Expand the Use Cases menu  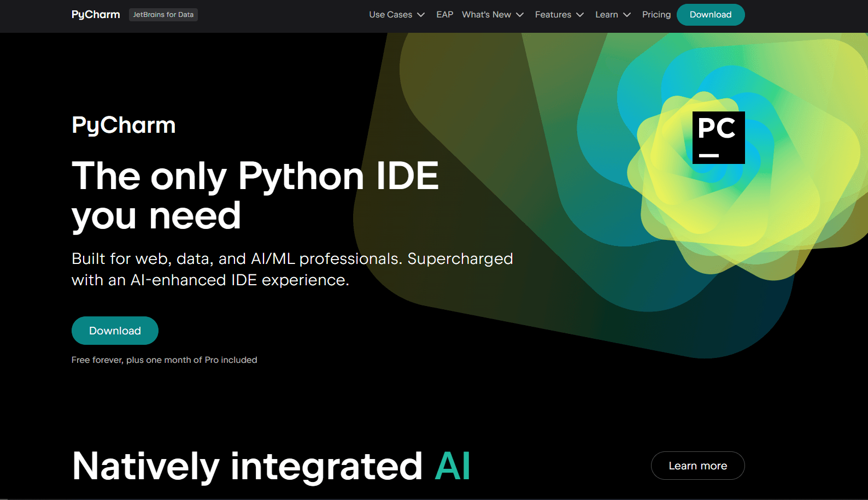397,15
